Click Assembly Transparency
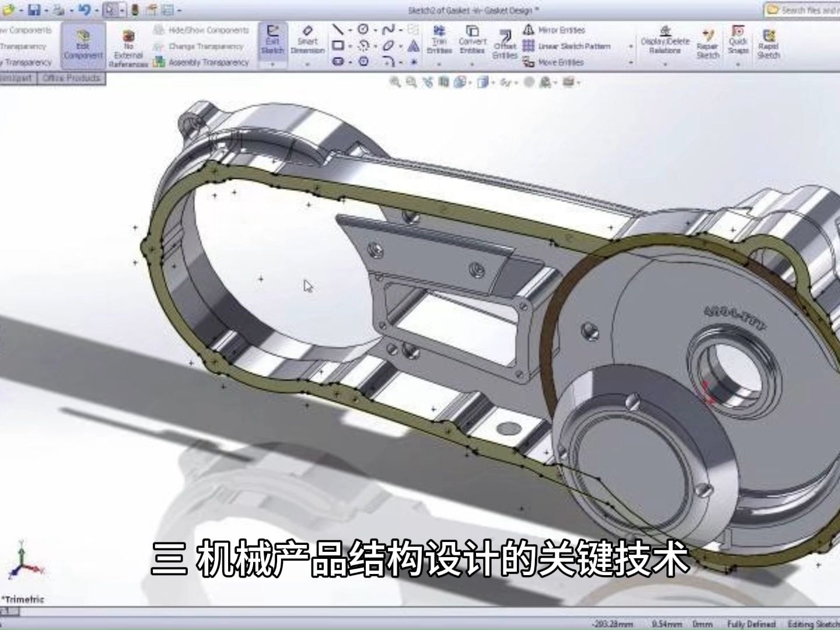Viewport: 840px width, 630px height. coord(201,62)
